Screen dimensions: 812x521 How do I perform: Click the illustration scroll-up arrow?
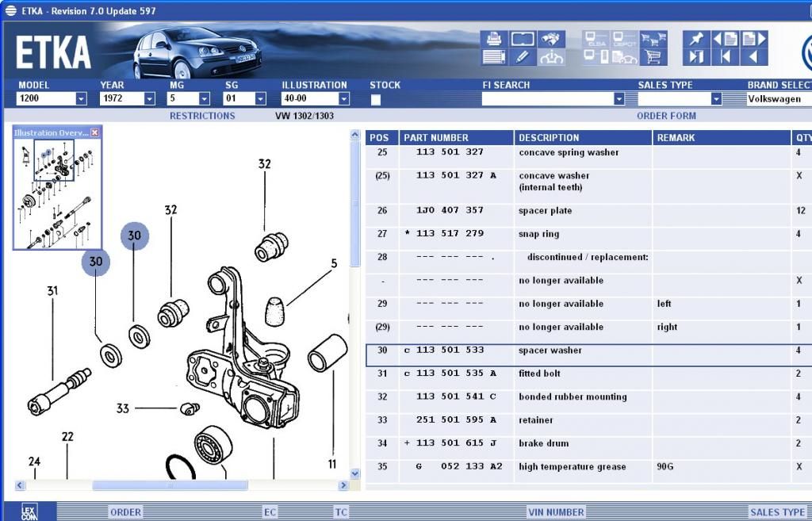(x=354, y=135)
